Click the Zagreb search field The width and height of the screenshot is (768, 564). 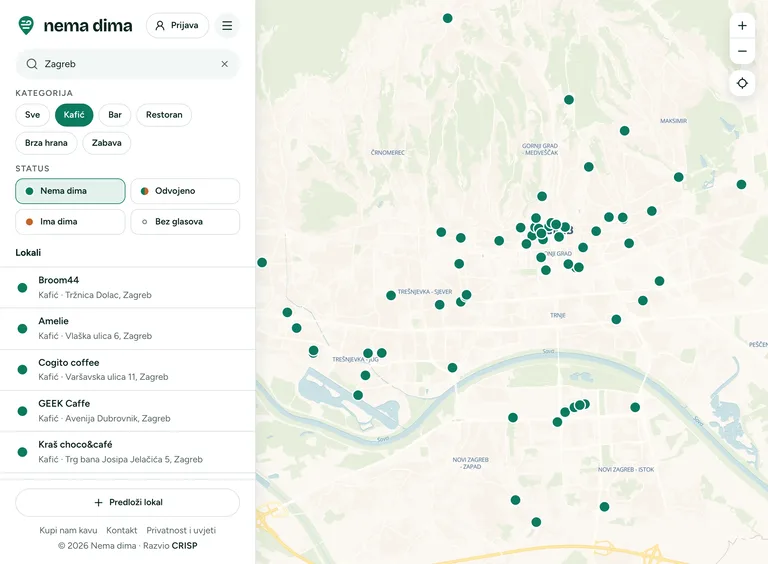click(x=127, y=64)
